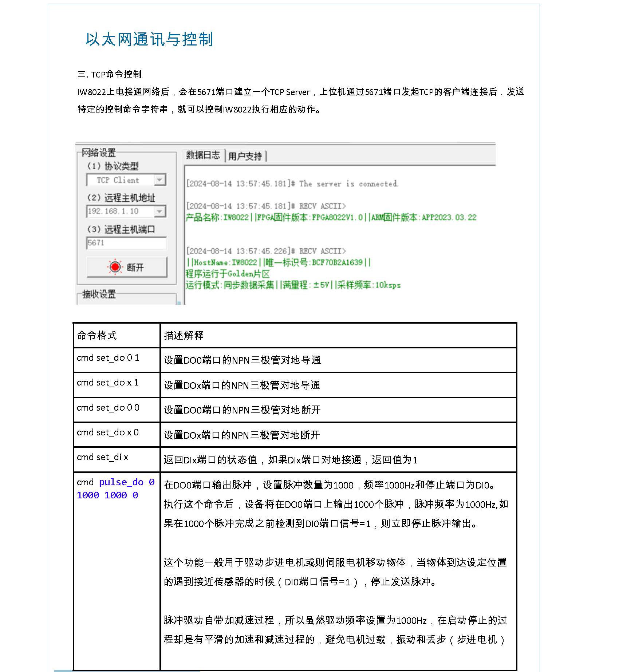The width and height of the screenshot is (619, 672).
Task: Click the 接收设置 group label
Action: [99, 294]
